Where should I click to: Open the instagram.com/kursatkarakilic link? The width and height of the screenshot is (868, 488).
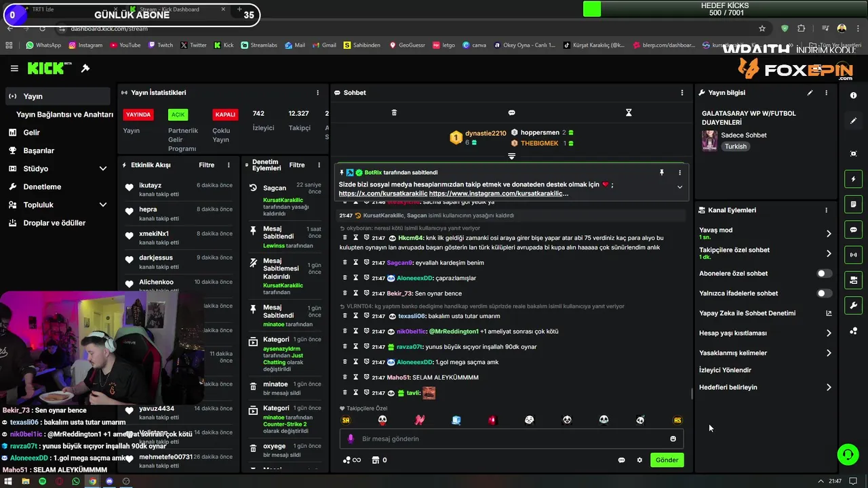click(x=498, y=194)
